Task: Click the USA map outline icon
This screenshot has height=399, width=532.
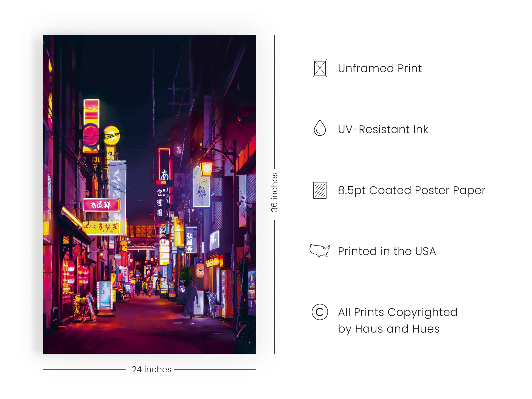Action: [320, 251]
